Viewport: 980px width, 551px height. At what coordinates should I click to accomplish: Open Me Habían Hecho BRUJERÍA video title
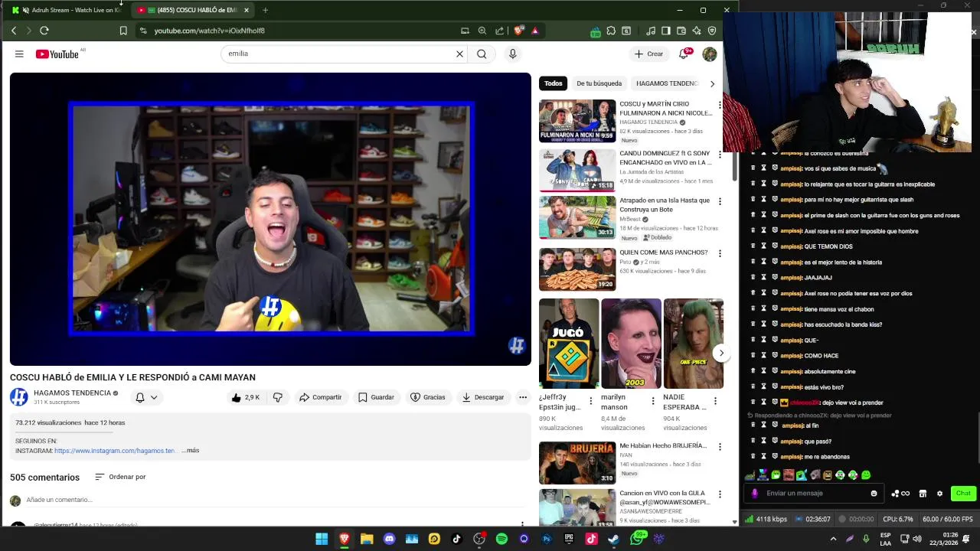(x=663, y=445)
